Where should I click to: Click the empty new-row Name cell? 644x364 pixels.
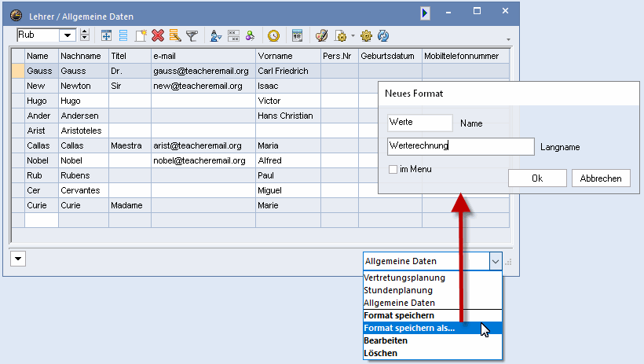(x=42, y=220)
